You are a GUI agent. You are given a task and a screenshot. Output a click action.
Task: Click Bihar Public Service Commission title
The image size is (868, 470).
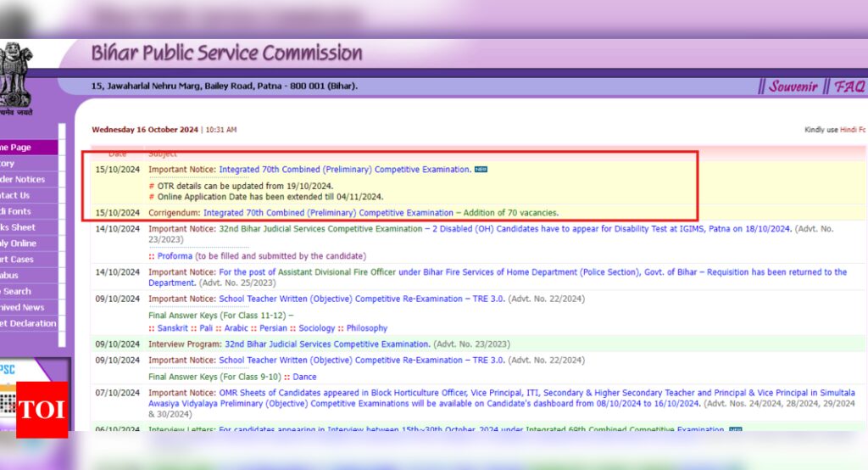click(226, 53)
